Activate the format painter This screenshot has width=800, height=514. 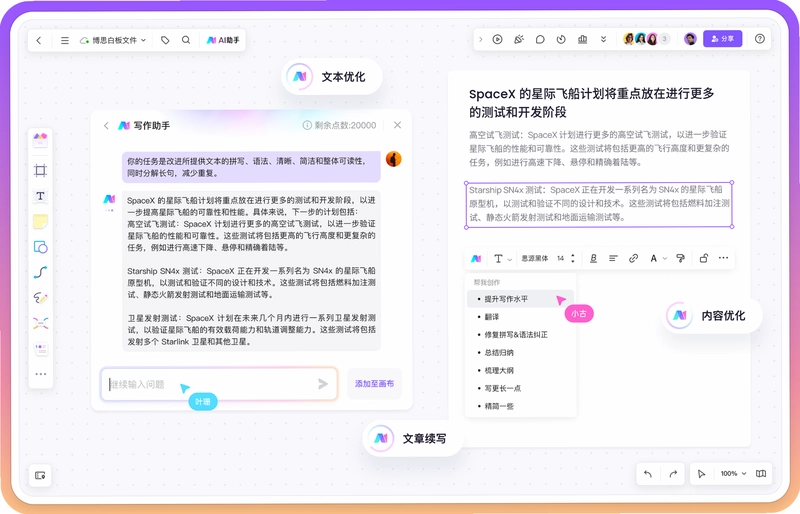[680, 258]
